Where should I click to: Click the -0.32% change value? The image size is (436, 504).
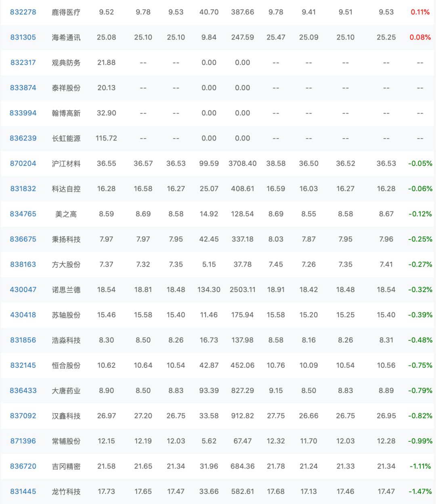(420, 290)
